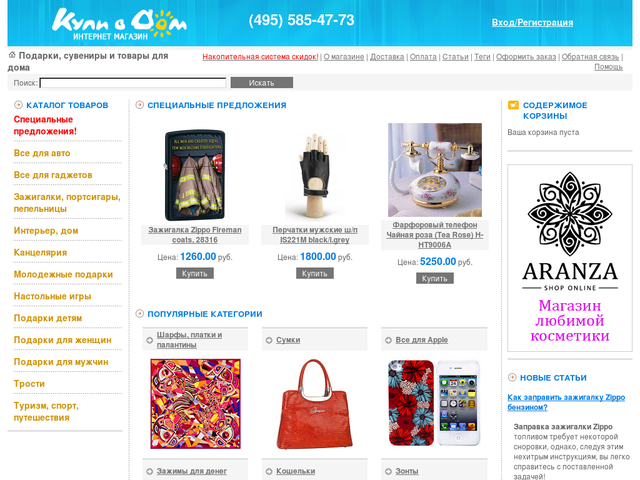This screenshot has height=480, width=640.
Task: Focus the Поиск text field
Action: [133, 83]
